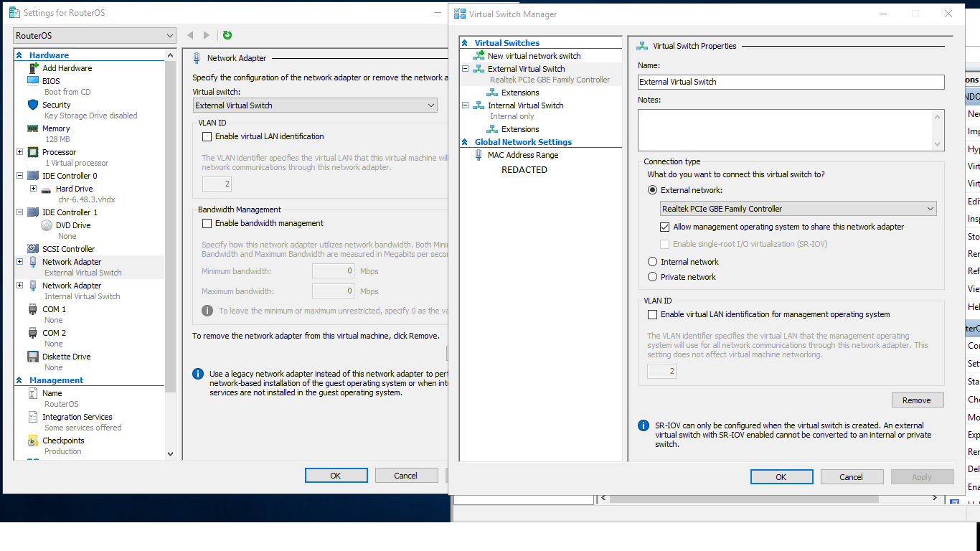Select the MAC Address Range icon
Viewport: 980px width, 551px height.
tap(479, 155)
